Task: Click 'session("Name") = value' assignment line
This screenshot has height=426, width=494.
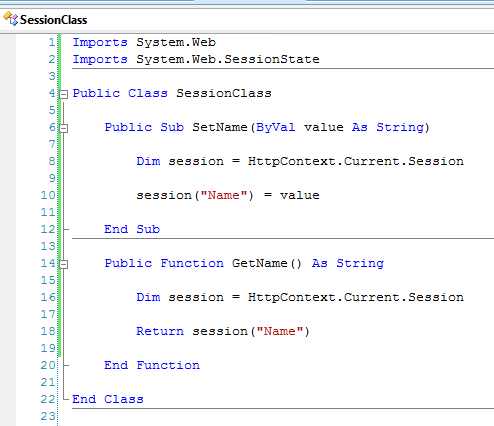Action: coord(228,195)
